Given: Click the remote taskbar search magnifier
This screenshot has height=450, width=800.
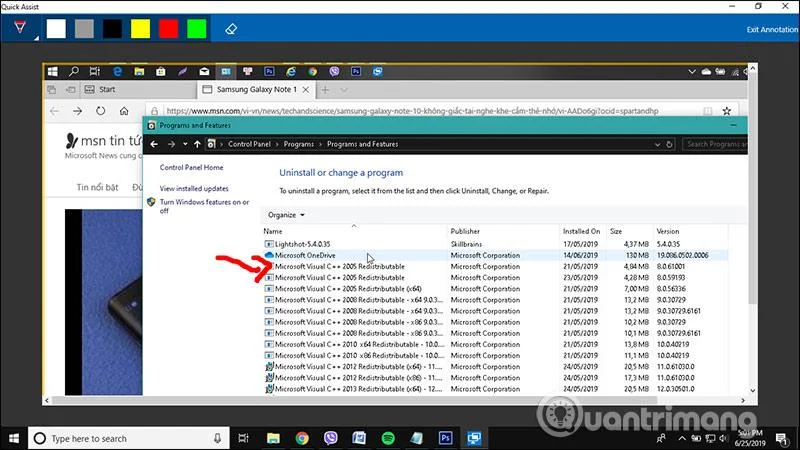Looking at the screenshot, I should coord(74,71).
